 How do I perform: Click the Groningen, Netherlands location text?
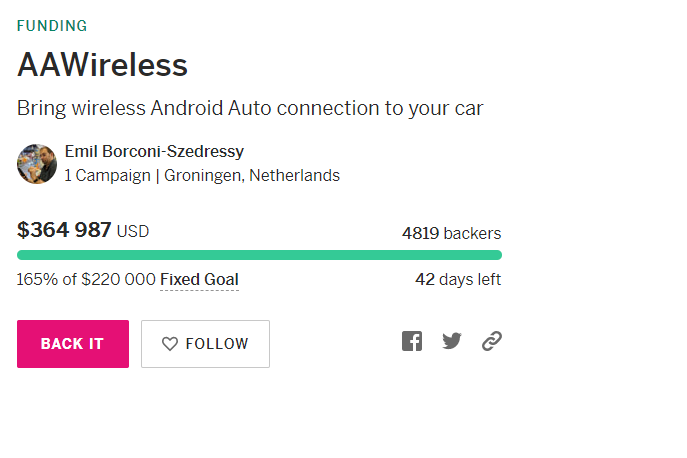[x=252, y=176]
